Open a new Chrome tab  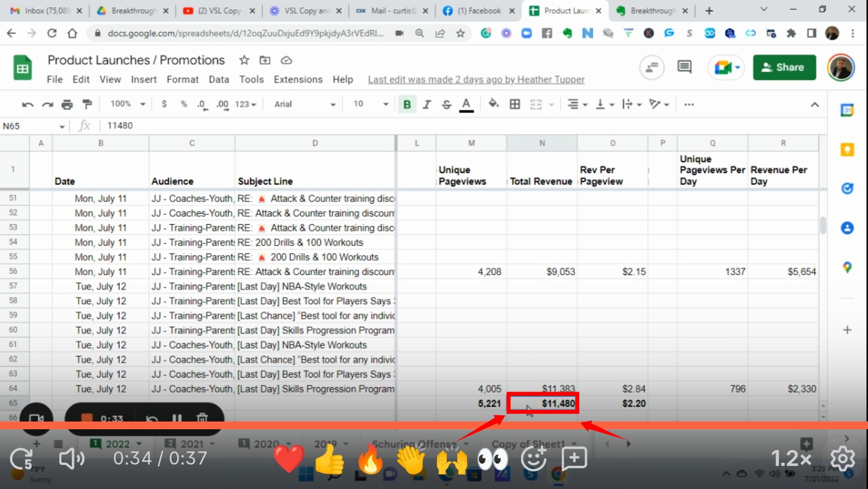pos(709,11)
